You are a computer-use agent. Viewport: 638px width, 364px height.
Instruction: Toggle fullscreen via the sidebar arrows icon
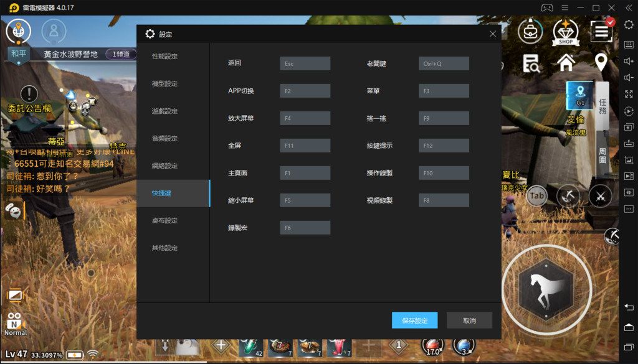click(x=629, y=94)
